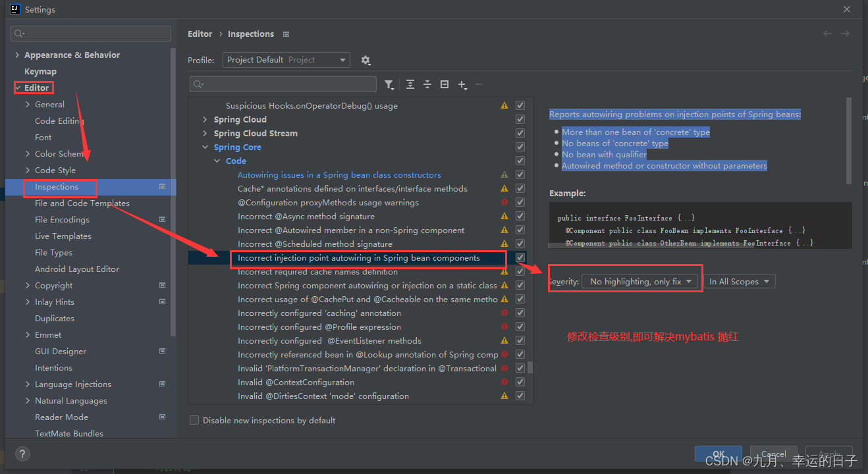Click the filter inspections funnel icon

click(x=389, y=84)
